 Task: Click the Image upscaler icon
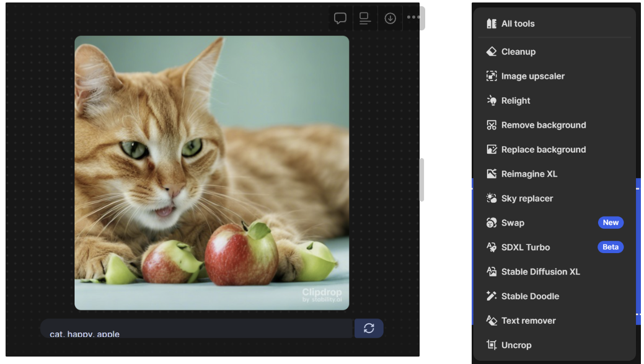[x=492, y=76]
